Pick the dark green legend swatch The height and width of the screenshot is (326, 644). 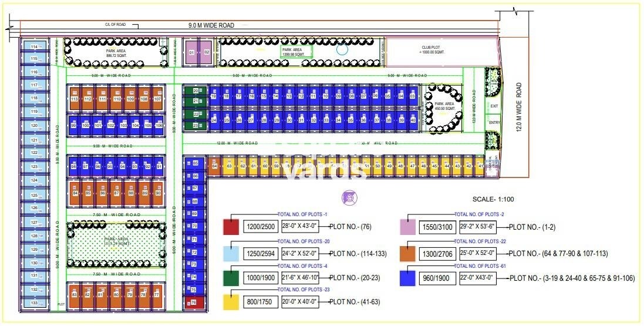point(231,278)
